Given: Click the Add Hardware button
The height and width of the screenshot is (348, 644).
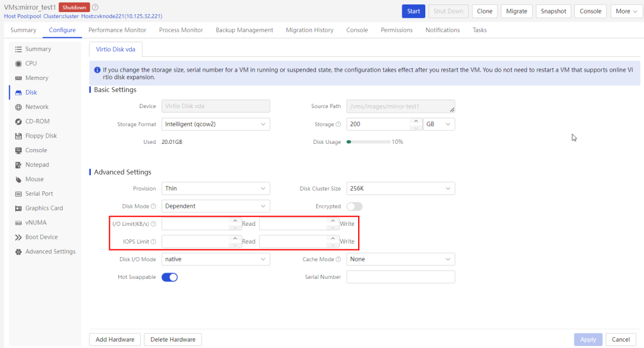Looking at the screenshot, I should 115,340.
